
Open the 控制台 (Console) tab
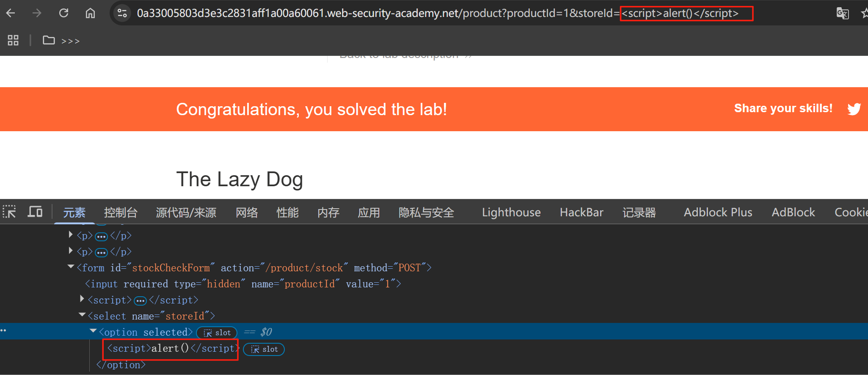pos(121,212)
